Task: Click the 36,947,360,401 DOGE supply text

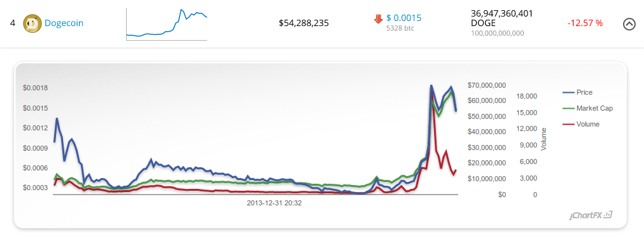Action: coord(502,18)
